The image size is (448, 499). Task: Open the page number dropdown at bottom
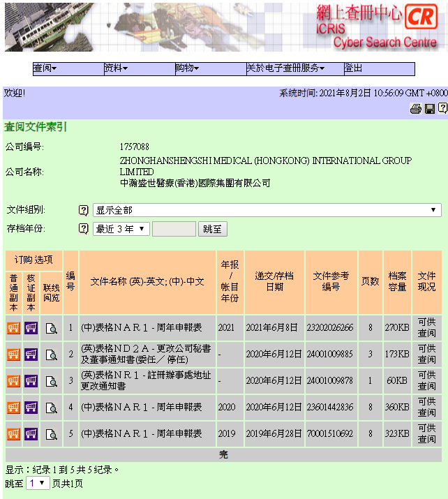coord(38,483)
